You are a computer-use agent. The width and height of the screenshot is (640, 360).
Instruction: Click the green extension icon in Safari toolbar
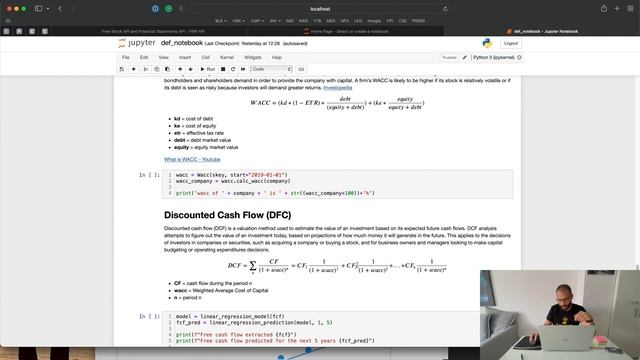click(x=169, y=9)
